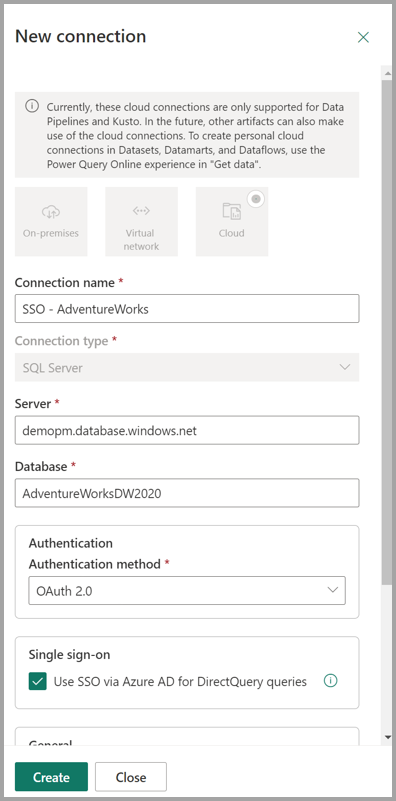Click the Single sign-on heading
The height and width of the screenshot is (801, 396).
69,654
